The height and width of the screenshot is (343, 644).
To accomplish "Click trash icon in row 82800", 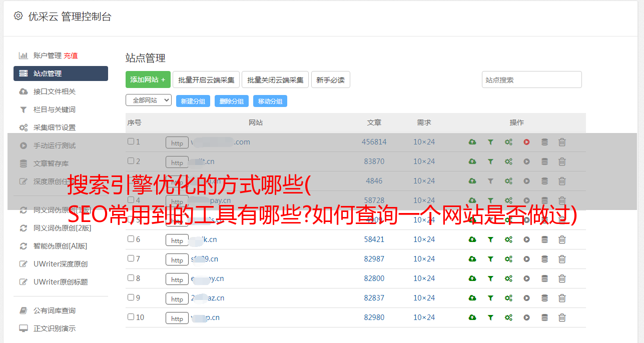I will tap(562, 278).
